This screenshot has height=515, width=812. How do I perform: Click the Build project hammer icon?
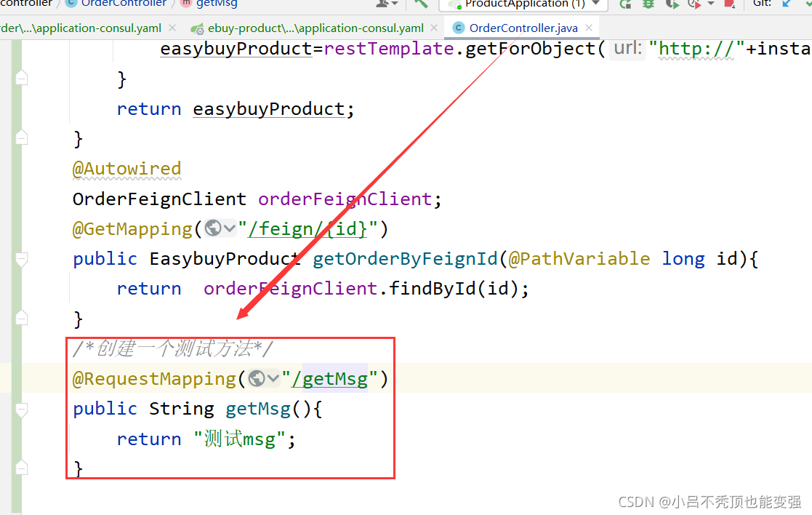tap(421, 4)
